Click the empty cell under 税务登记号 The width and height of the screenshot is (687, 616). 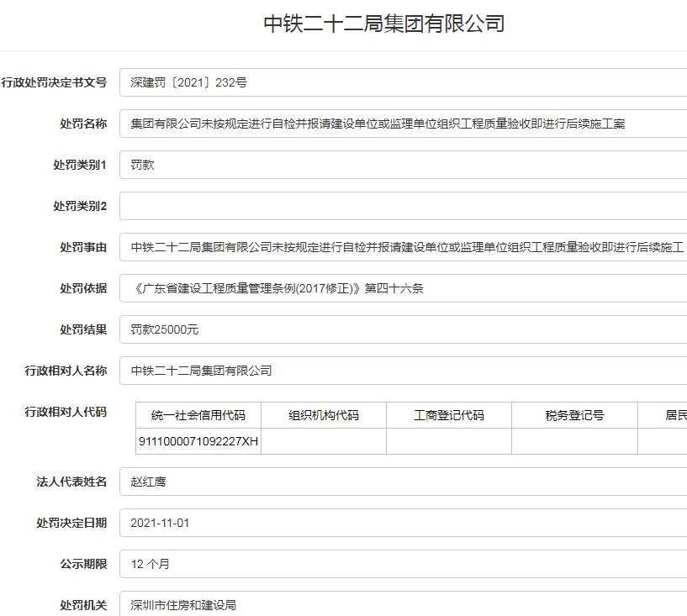(574, 441)
